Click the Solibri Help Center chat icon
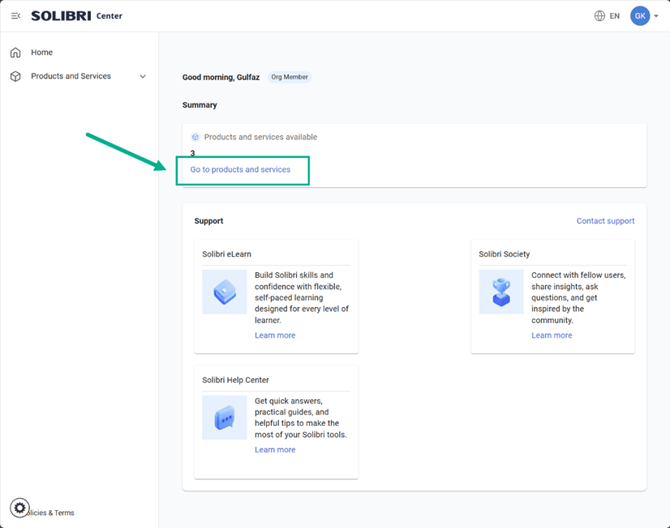Image resolution: width=670 pixels, height=528 pixels. [224, 417]
